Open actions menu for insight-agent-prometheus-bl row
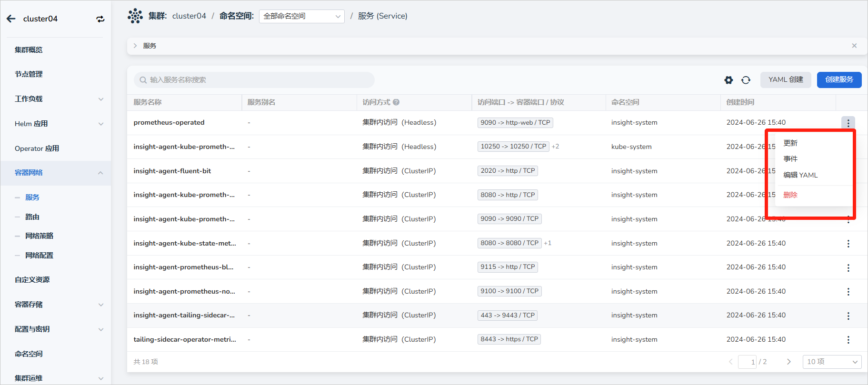Viewport: 868px width, 385px height. (848, 268)
